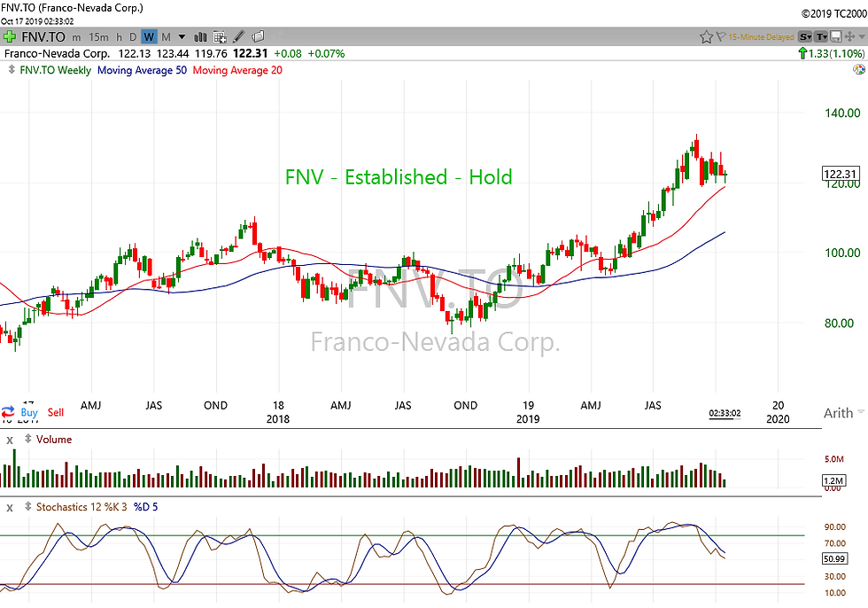Select the 1-minute 'm' timeframe
868x608 pixels.
(x=76, y=37)
